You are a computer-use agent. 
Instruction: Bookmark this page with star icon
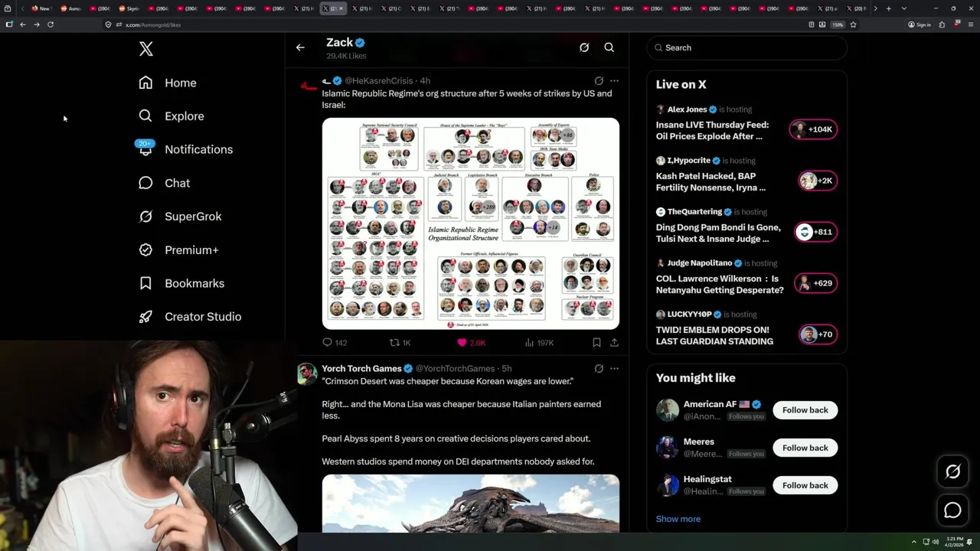[x=853, y=24]
